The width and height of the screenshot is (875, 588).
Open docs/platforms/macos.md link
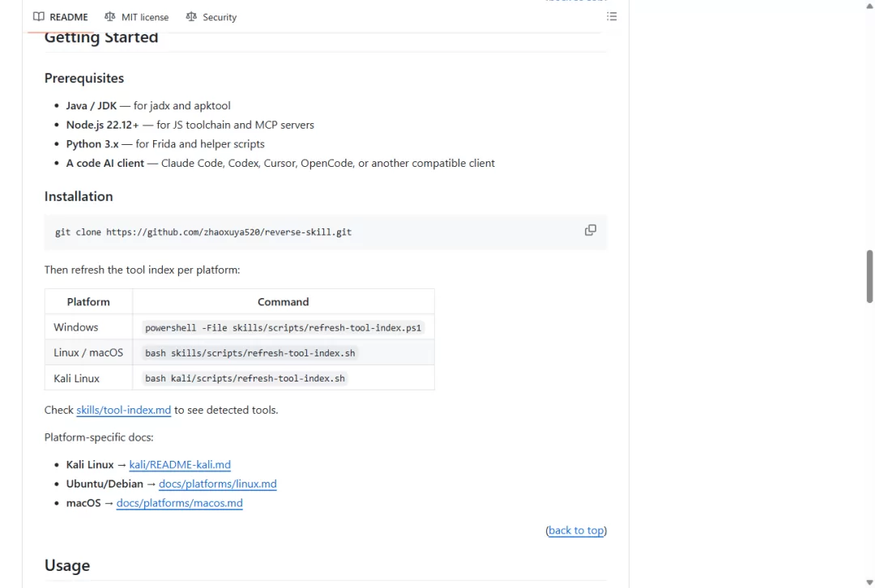click(x=180, y=503)
